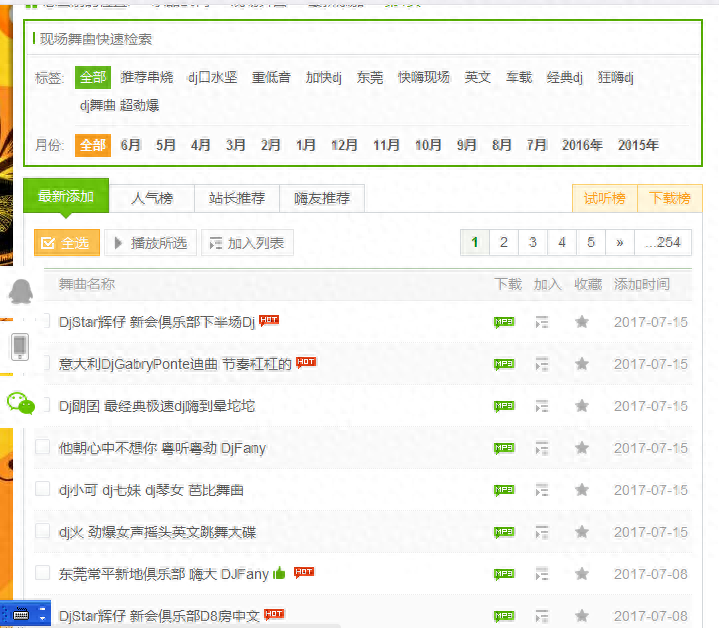Open the WeChat sidebar icon
This screenshot has height=628, width=719.
click(21, 403)
